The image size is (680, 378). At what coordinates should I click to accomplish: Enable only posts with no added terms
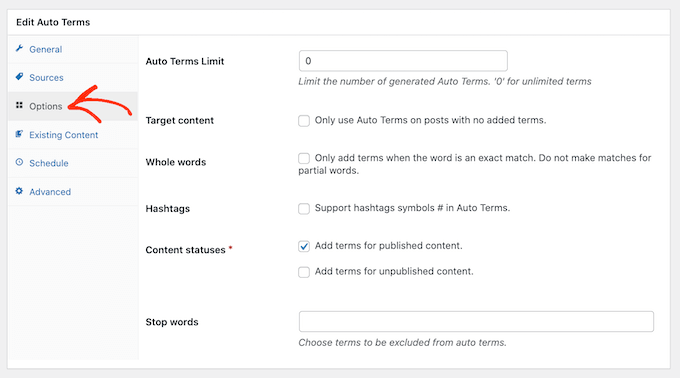tap(304, 121)
